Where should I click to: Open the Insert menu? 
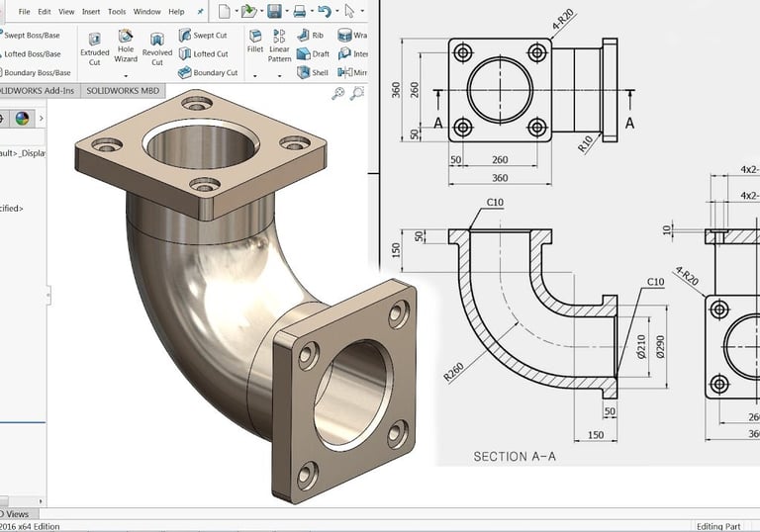click(91, 12)
